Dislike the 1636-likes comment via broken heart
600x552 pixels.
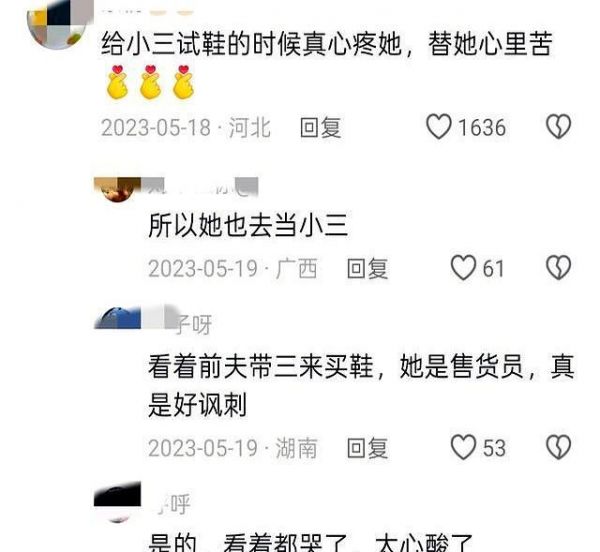558,127
